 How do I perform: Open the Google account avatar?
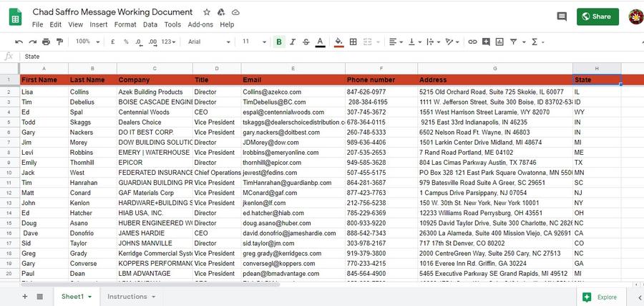[636, 16]
